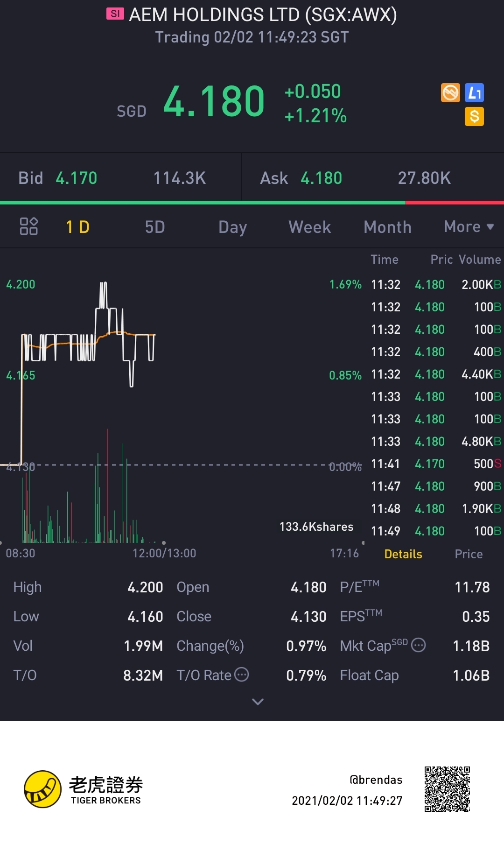The height and width of the screenshot is (858, 504).
Task: Tap the Close value 4.130
Action: (308, 616)
